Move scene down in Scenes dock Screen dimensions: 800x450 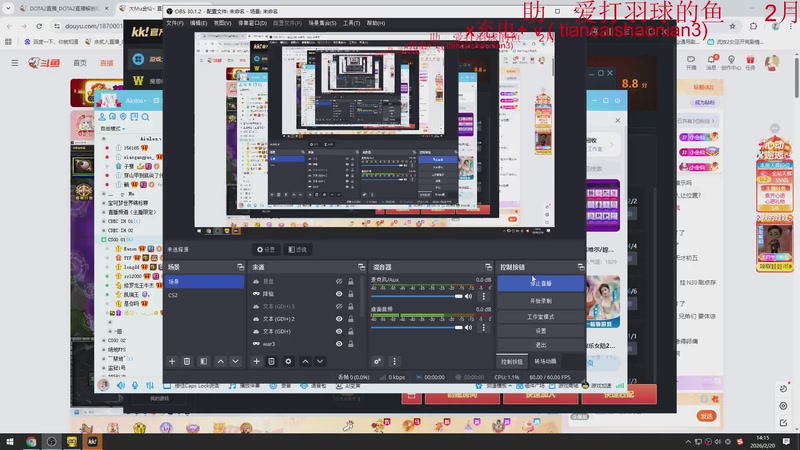point(235,361)
